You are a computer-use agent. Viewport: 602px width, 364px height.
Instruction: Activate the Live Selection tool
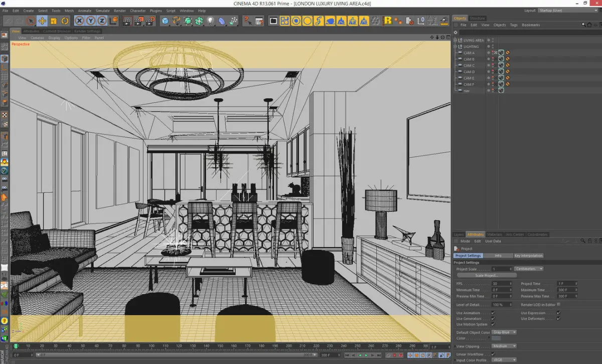click(x=31, y=21)
